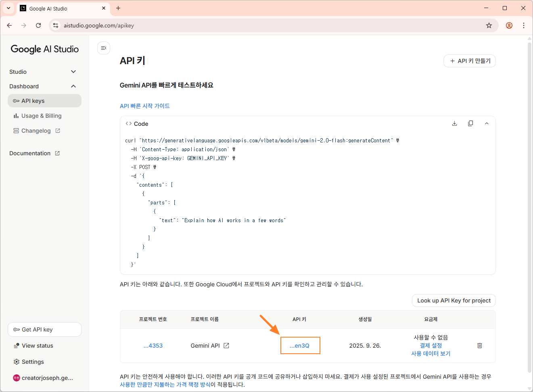The height and width of the screenshot is (392, 533).
Task: Click the Changelog list icon
Action: click(16, 131)
